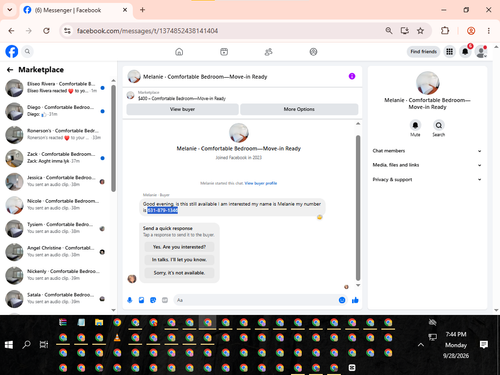Open the Windows notification center
The height and width of the screenshot is (375, 500).
point(484,345)
